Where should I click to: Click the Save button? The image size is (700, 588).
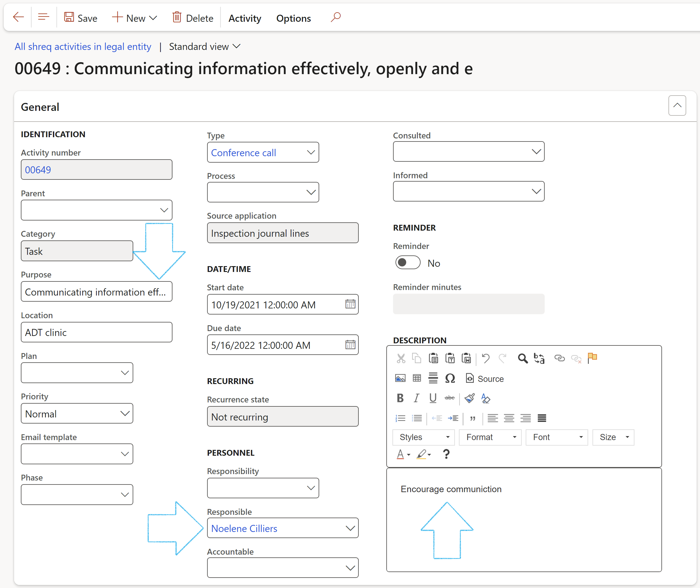[81, 18]
